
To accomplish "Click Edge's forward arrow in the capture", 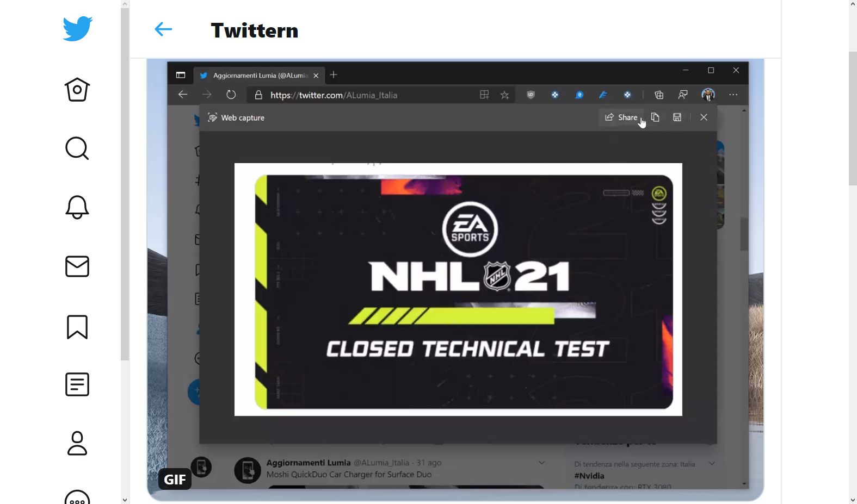I will [207, 95].
